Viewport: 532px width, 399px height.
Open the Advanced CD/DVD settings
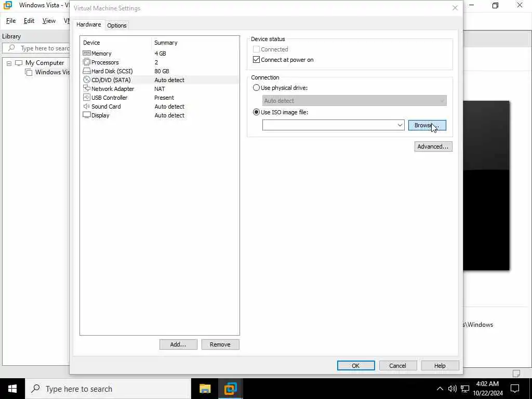click(x=433, y=147)
